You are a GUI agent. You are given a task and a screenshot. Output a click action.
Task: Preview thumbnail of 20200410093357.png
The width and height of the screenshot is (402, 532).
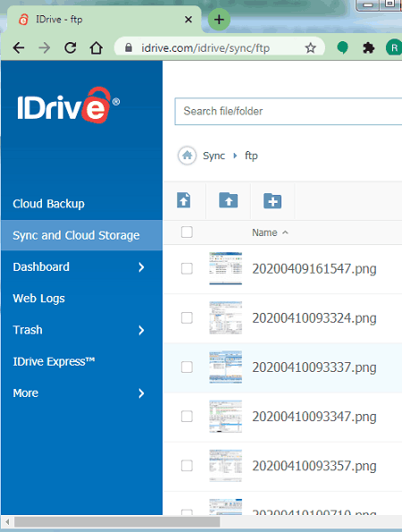pyautogui.click(x=225, y=466)
